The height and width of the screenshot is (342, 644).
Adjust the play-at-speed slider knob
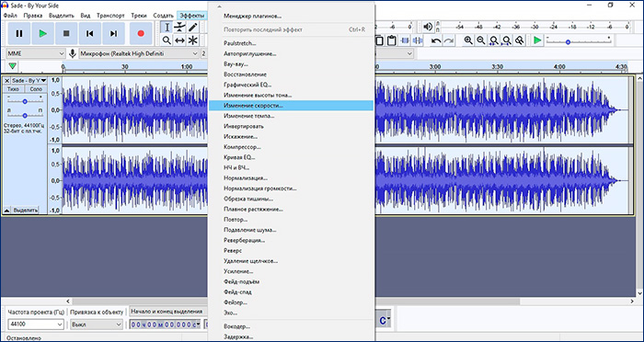pyautogui.click(x=568, y=42)
